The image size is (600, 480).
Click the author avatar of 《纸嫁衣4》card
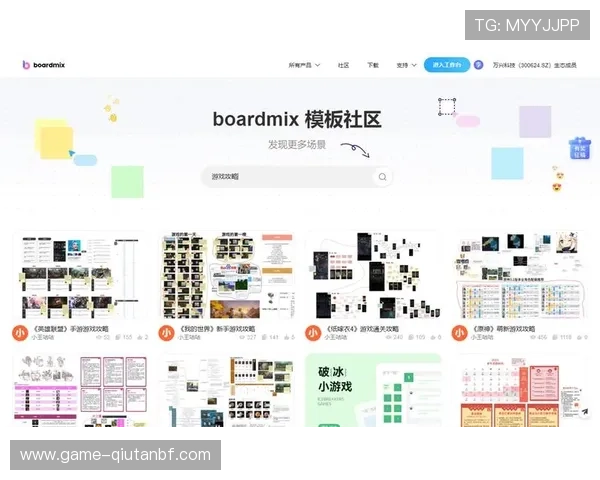coord(313,333)
